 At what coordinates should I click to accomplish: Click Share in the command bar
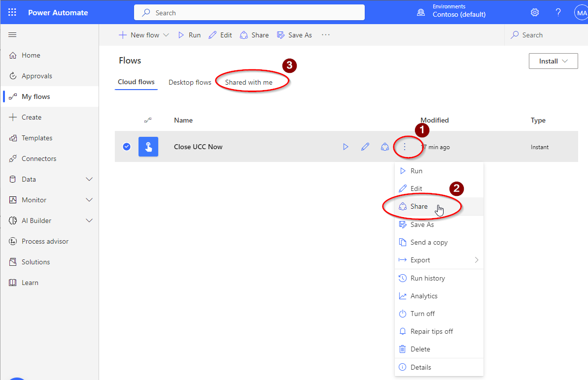click(254, 35)
